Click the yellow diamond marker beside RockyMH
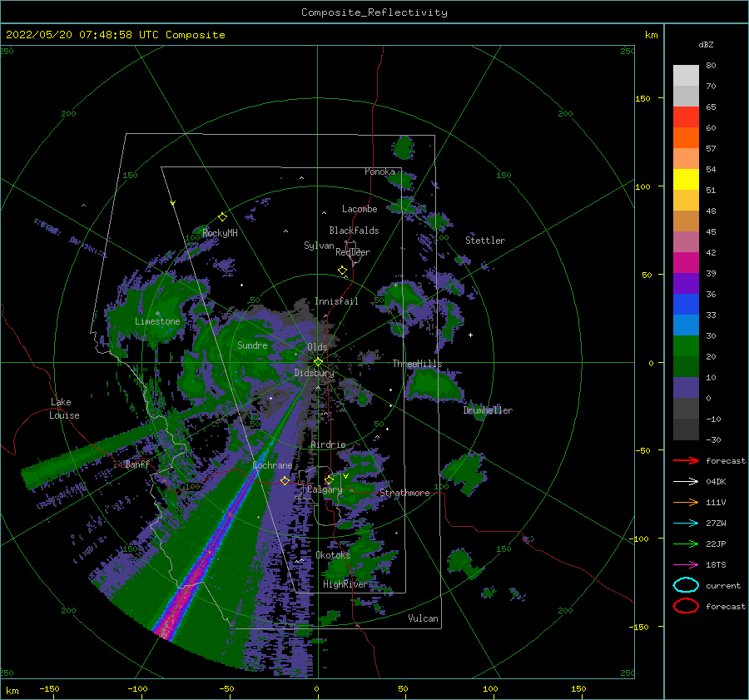 click(222, 217)
